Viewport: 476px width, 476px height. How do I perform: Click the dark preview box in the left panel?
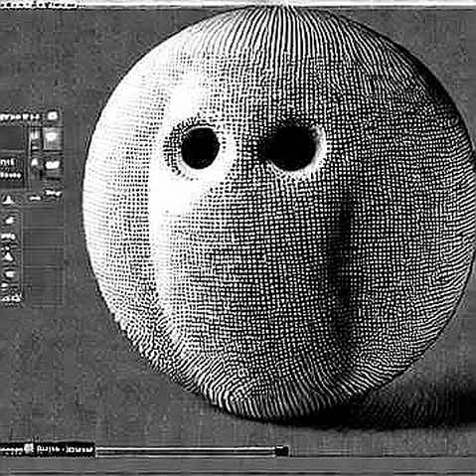pos(13,137)
